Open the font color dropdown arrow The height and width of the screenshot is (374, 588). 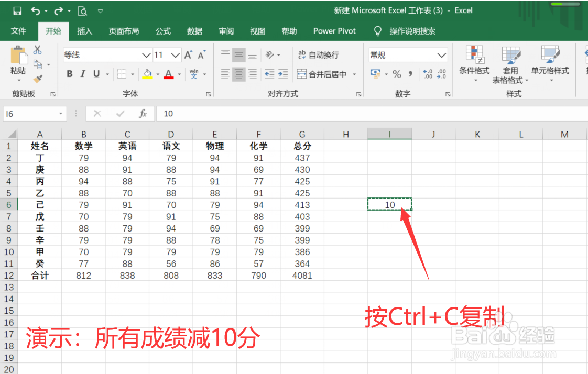click(179, 74)
